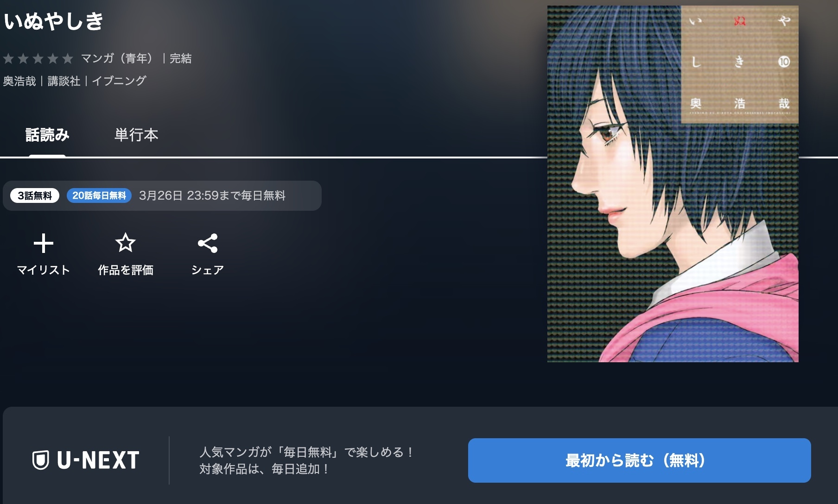838x504 pixels.
Task: Click the share icon
Action: click(208, 243)
